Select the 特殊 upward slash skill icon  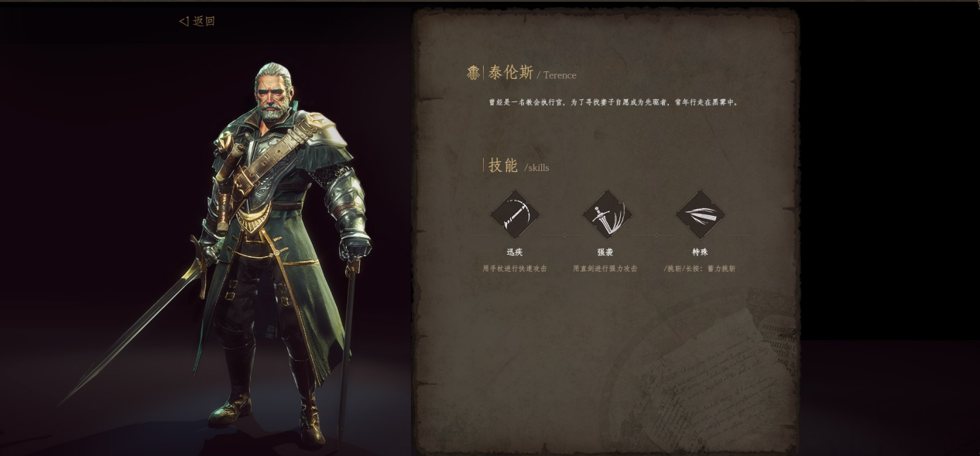coord(700,214)
